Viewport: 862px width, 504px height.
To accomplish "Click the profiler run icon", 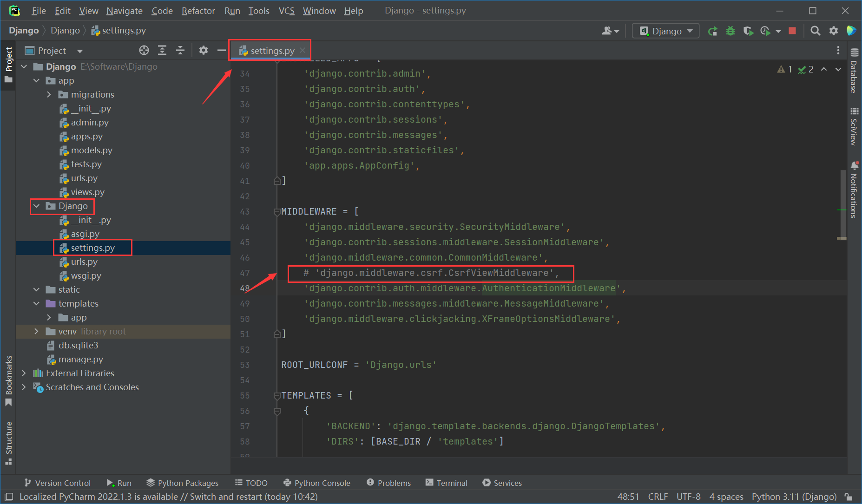I will coord(765,31).
